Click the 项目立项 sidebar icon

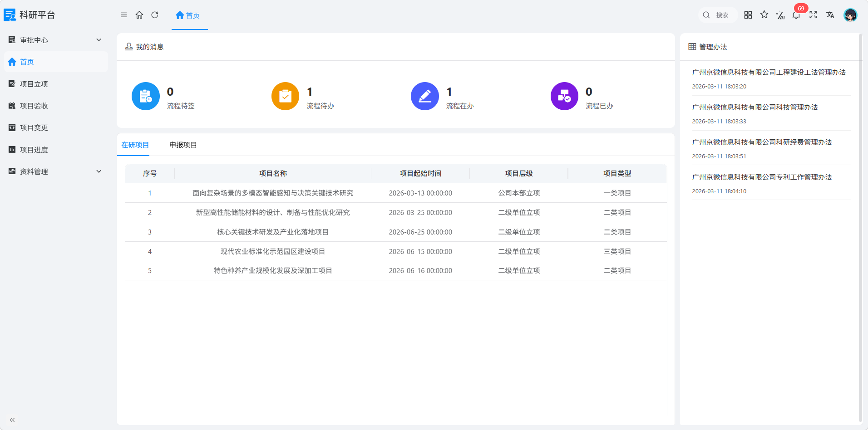(12, 84)
